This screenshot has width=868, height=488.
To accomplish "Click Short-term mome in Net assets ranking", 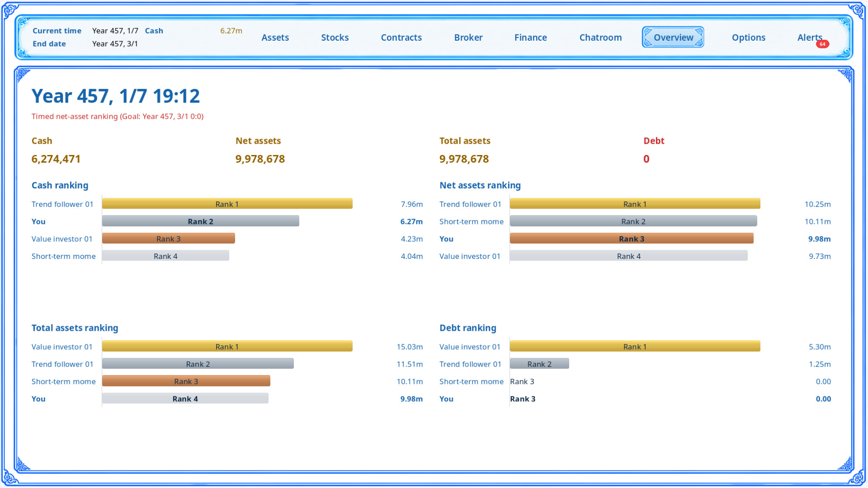I will (471, 221).
